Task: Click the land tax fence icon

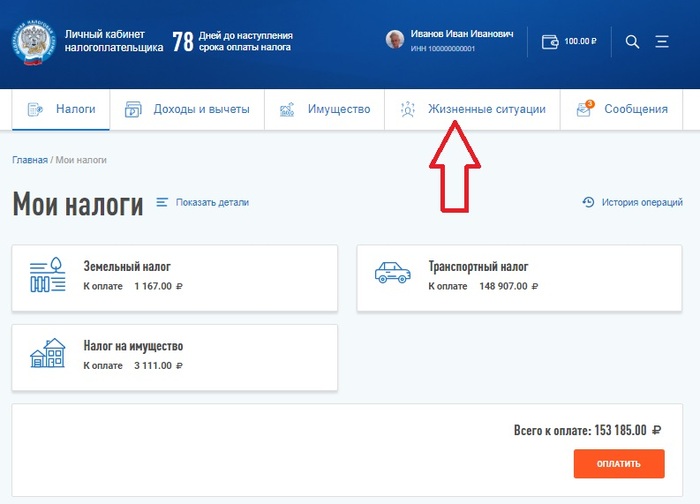Action: (x=47, y=275)
